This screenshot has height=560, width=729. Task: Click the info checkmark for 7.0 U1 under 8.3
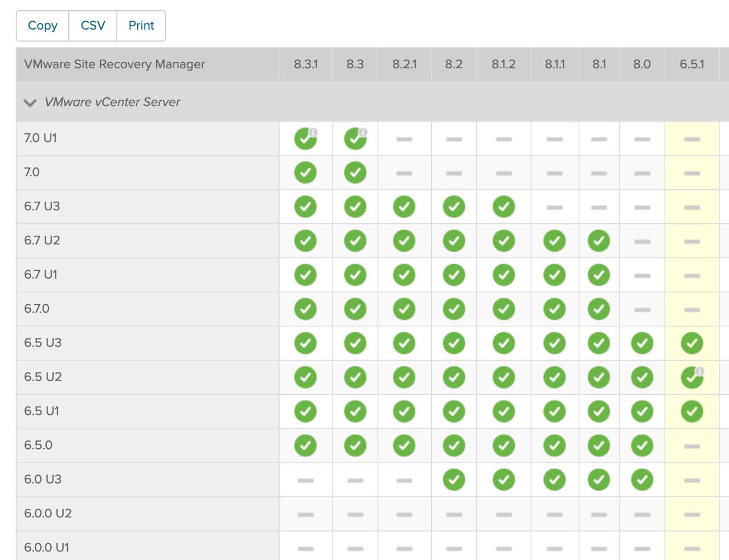(x=355, y=138)
